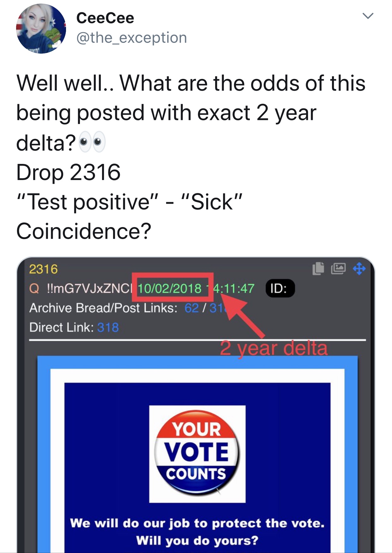The width and height of the screenshot is (392, 553).
Task: Click the "protect the vote" caption text
Action: point(197,523)
